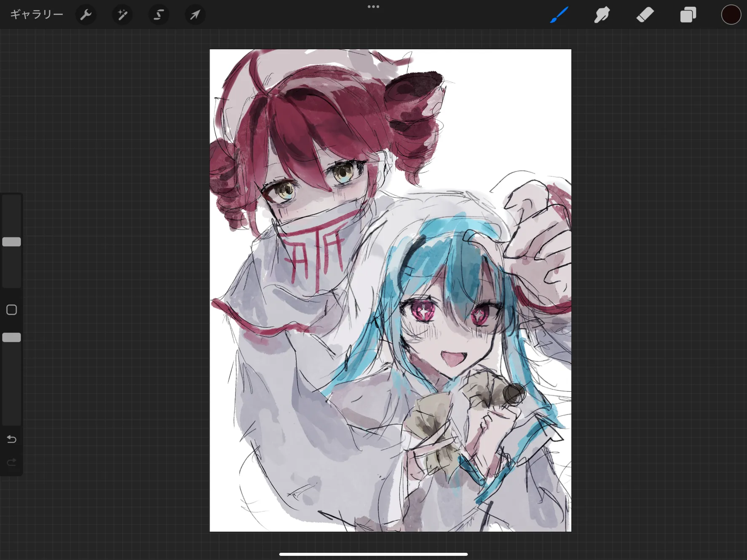
Task: Open the Actions wrench menu
Action: [x=86, y=15]
